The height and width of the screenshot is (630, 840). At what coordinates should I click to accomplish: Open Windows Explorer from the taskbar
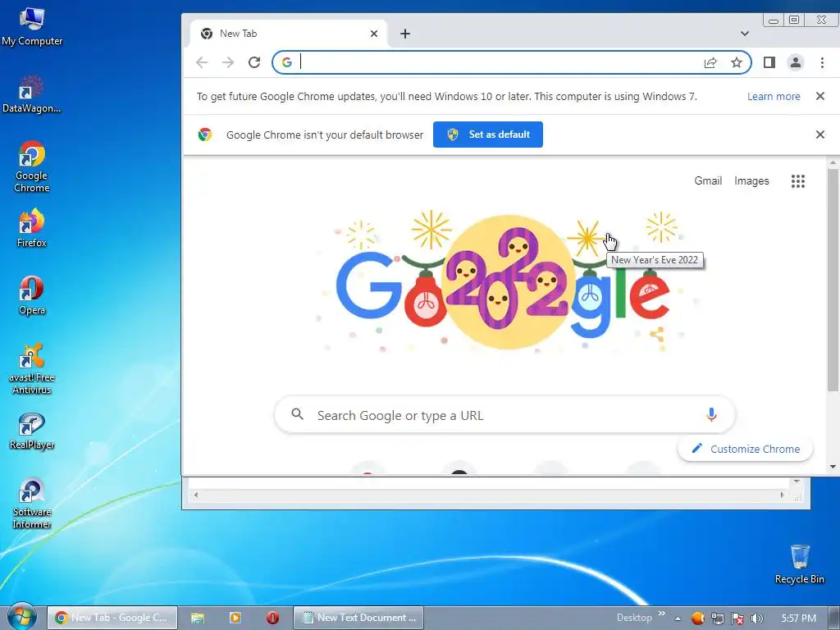pos(197,618)
